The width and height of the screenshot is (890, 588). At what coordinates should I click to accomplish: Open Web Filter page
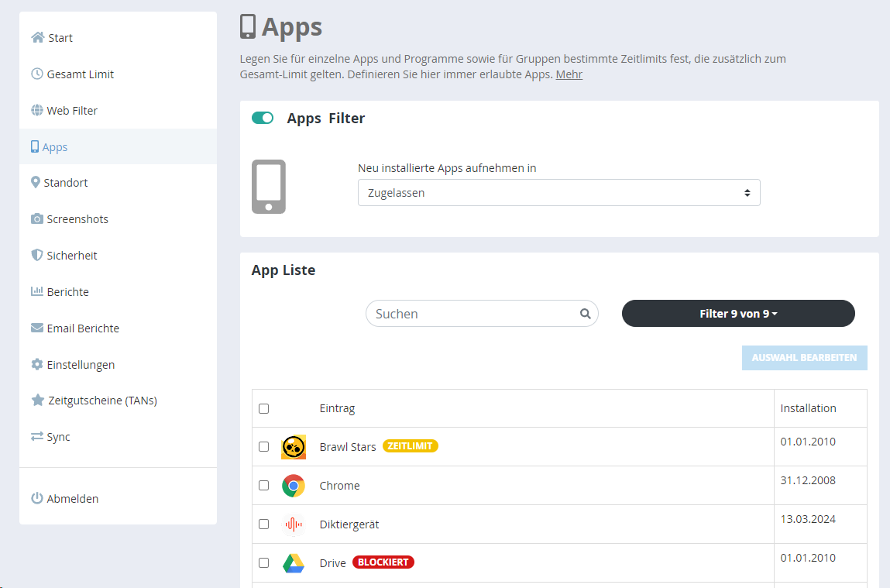(118, 110)
